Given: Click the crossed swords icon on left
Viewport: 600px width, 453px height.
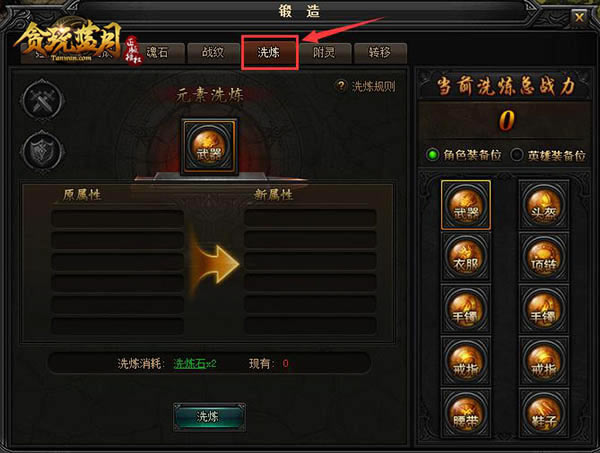Looking at the screenshot, I should [42, 101].
